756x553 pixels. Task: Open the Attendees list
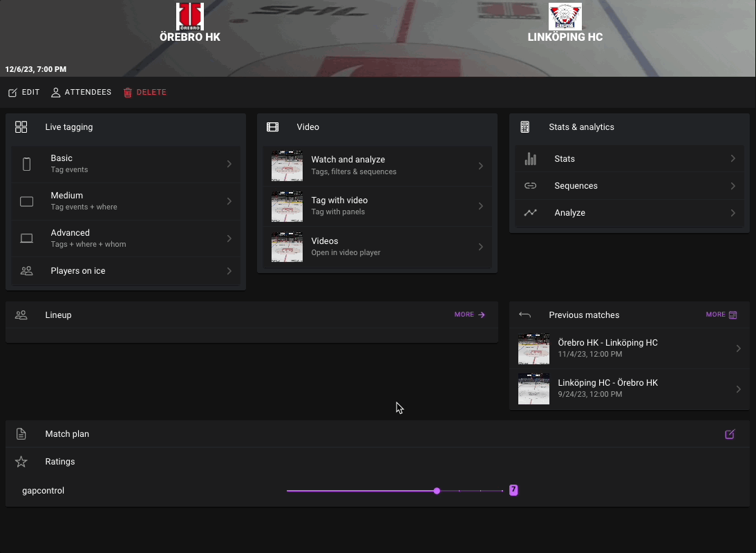[82, 93]
